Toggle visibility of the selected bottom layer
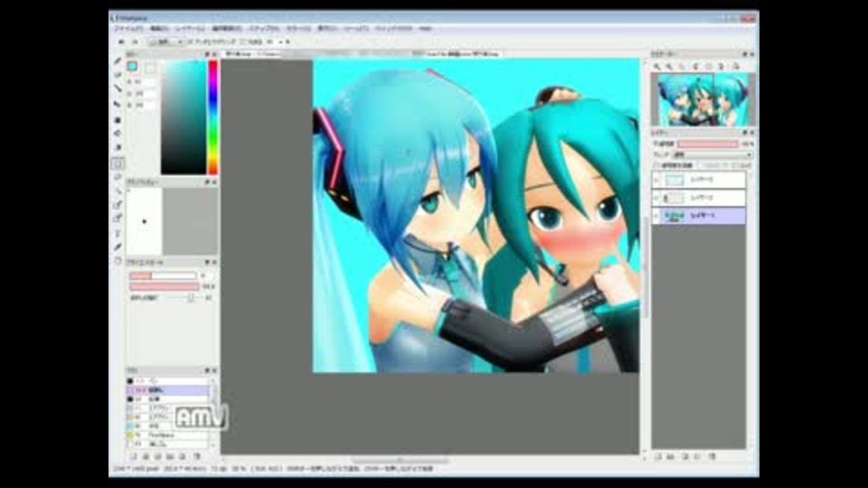The width and height of the screenshot is (868, 488). pos(656,215)
